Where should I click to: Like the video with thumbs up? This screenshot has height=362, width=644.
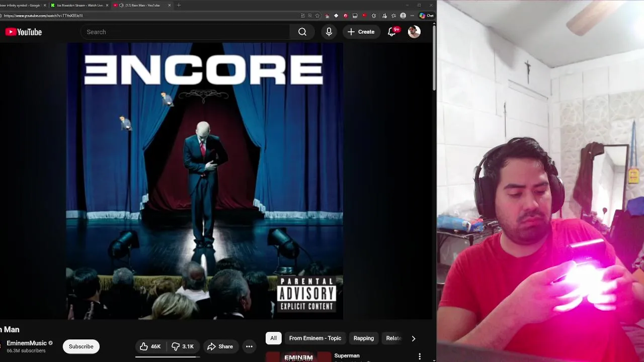tap(150, 346)
